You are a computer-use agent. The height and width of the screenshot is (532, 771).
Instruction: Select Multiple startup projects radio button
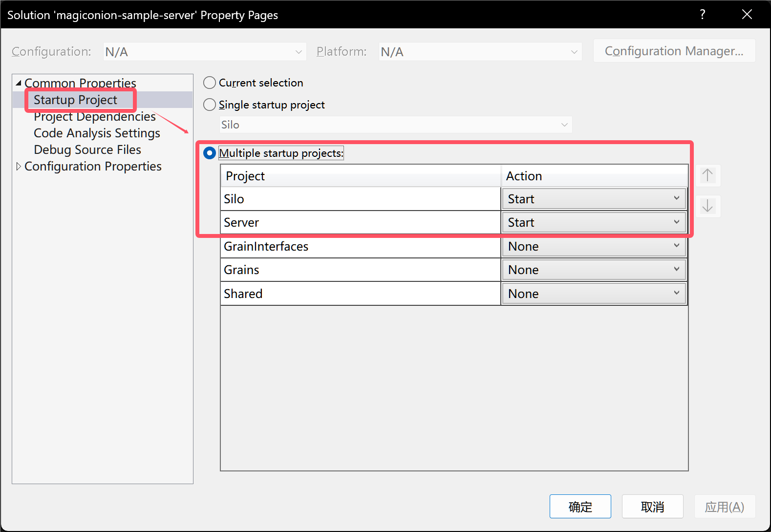(x=210, y=153)
